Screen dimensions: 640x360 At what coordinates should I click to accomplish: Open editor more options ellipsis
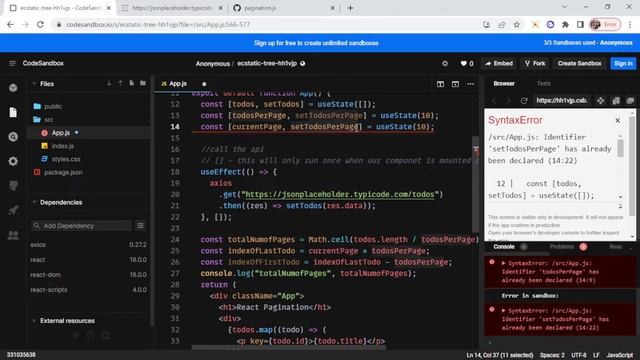pos(471,84)
